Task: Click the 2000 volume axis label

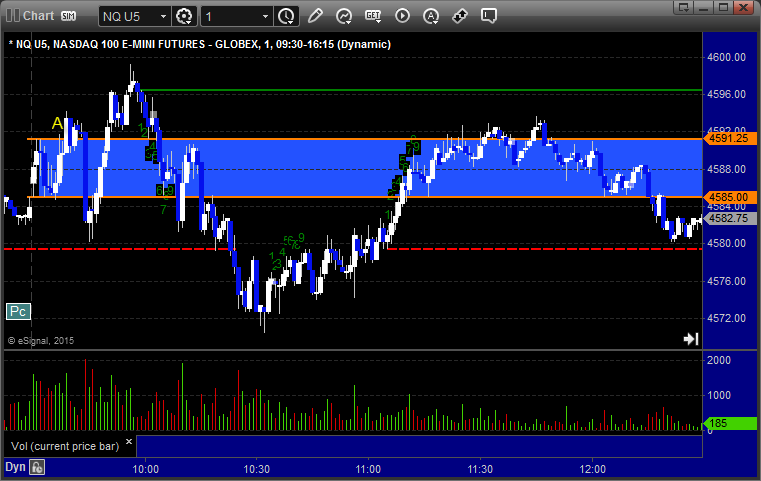Action: 719,360
